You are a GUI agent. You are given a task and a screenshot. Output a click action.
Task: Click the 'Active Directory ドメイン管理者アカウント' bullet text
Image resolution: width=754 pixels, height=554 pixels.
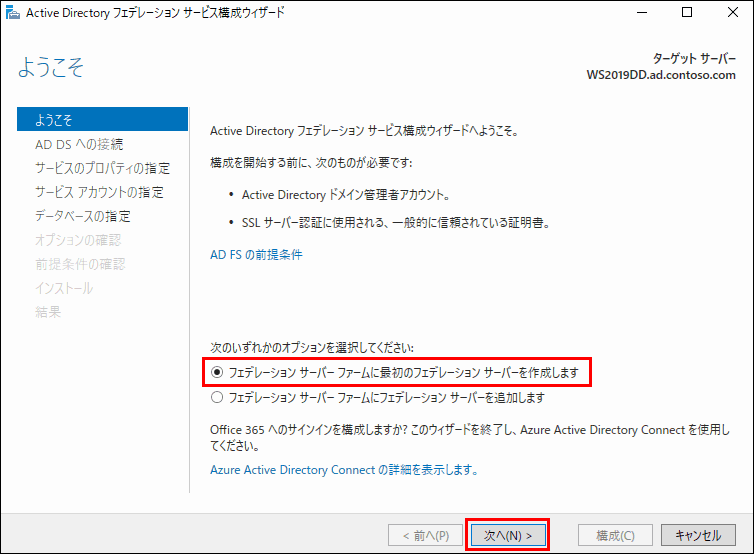click(x=346, y=195)
